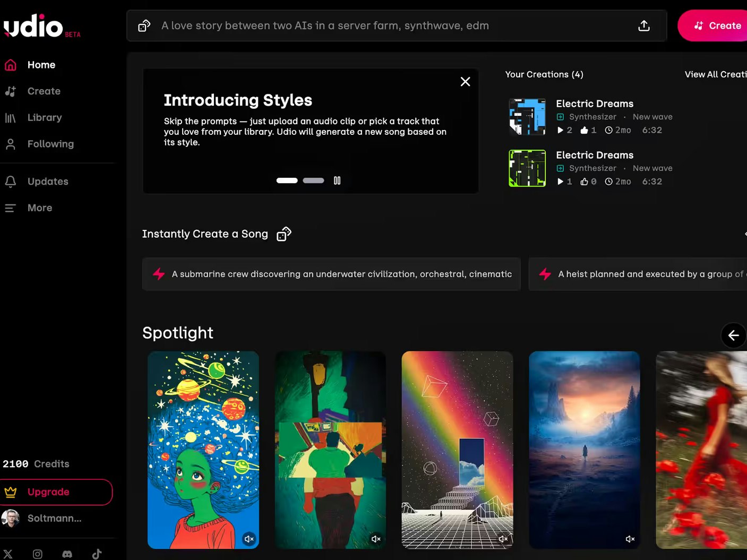
Task: Click the Spotlight back arrow button
Action: coord(733,335)
